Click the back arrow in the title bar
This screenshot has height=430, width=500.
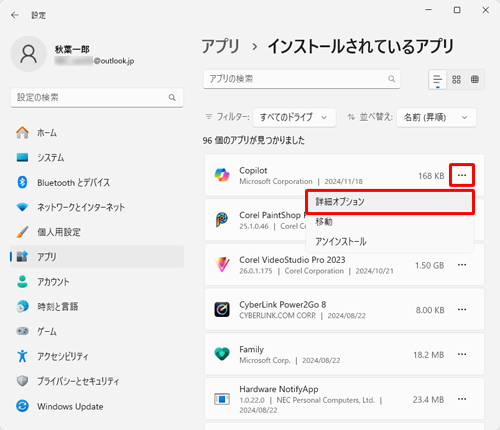tap(15, 15)
